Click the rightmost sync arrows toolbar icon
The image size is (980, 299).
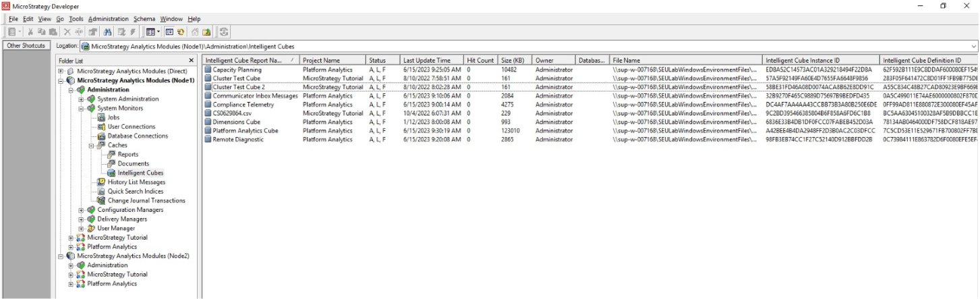click(223, 32)
